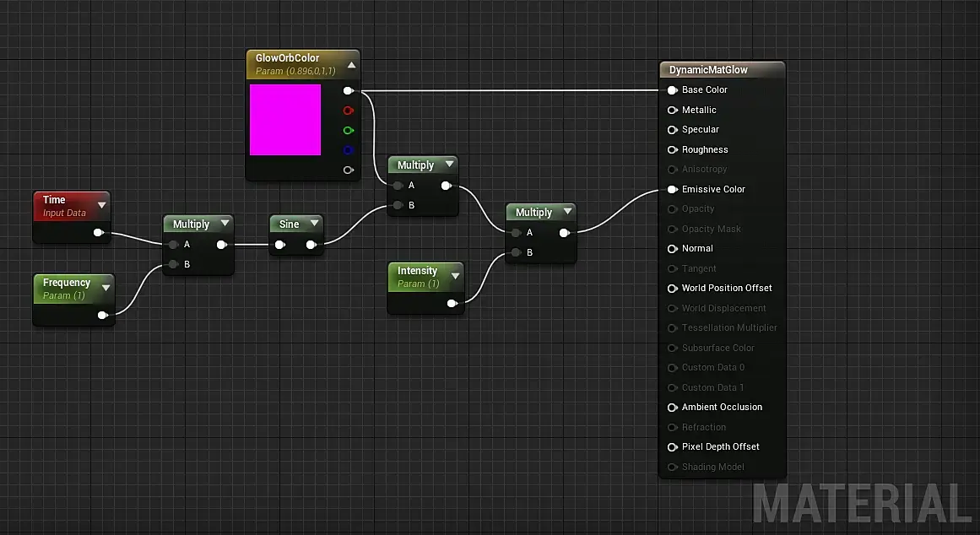Select the Time Input Data node header
The image size is (980, 535).
pos(71,206)
